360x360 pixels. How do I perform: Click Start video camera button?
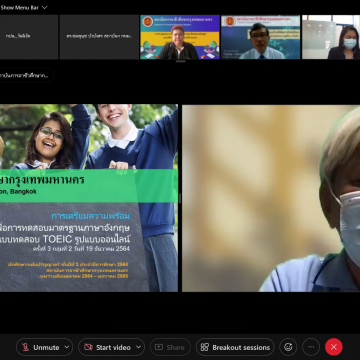point(107,347)
